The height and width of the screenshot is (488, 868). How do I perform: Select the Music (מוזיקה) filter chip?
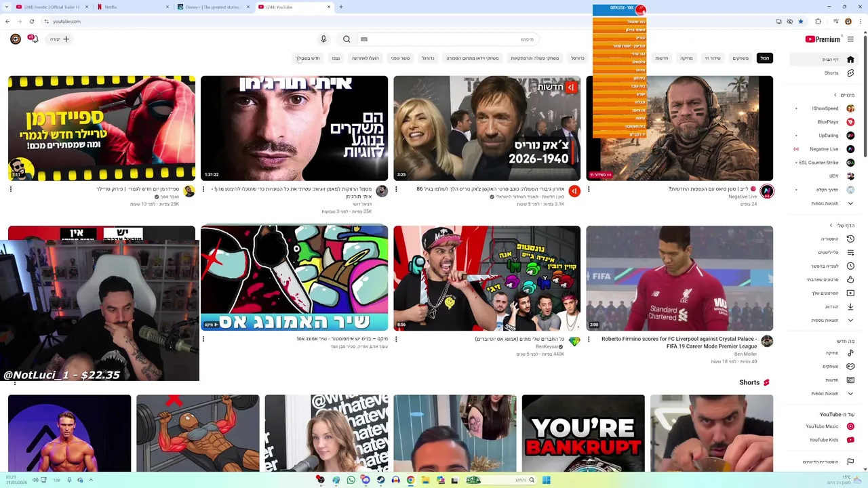pos(686,58)
